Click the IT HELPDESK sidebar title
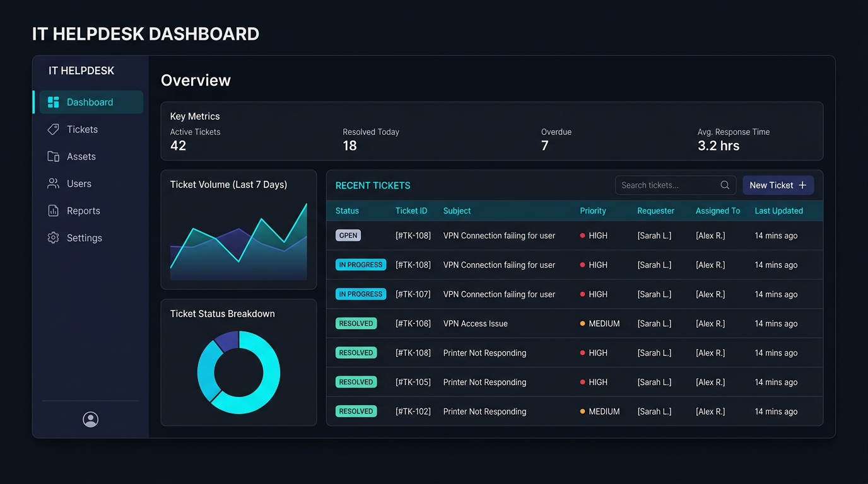Viewport: 868px width, 484px height. 81,71
